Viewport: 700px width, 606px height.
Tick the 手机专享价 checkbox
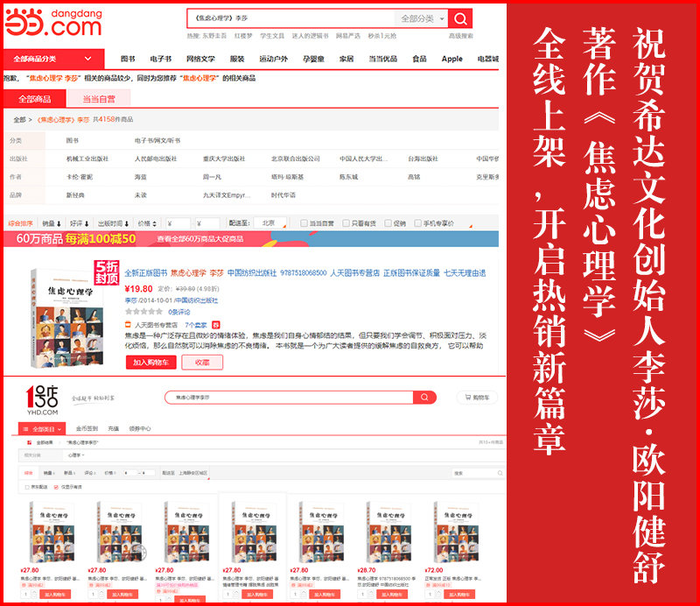pos(418,223)
